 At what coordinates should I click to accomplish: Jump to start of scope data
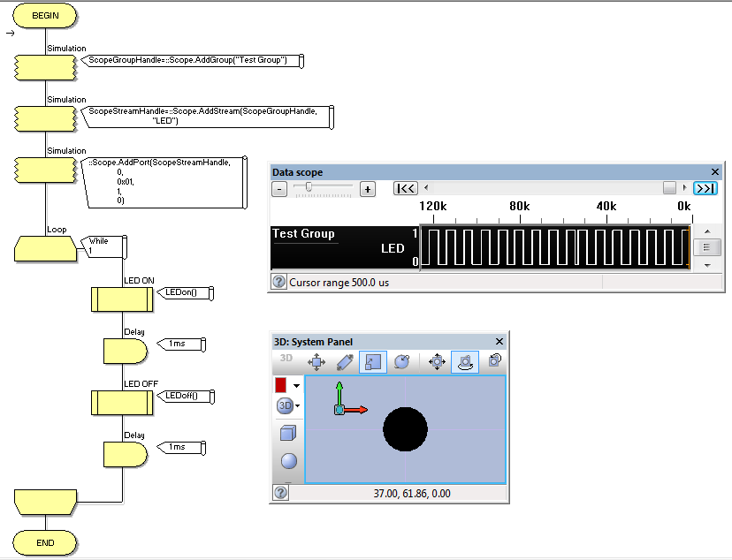(406, 188)
